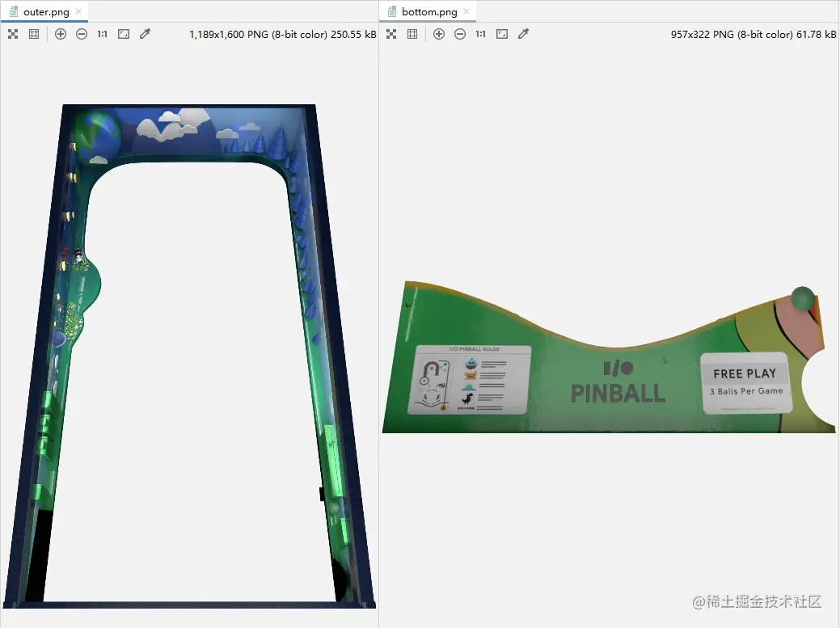The image size is (840, 628).
Task: Toggle chessboard background in bottom.png viewer
Action: tap(391, 34)
